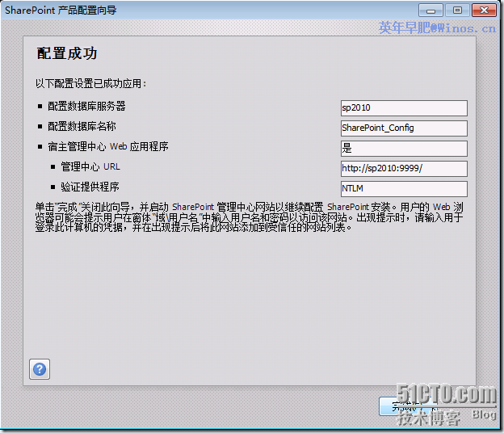Image resolution: width=504 pixels, height=433 pixels.
Task: Click the 配置成功 heading text
Action: [67, 53]
